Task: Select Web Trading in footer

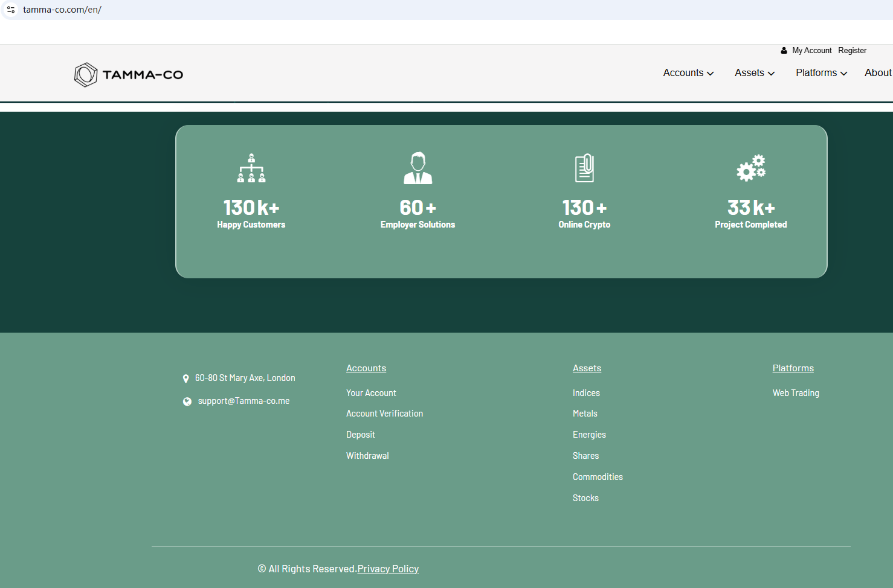Action: click(796, 393)
